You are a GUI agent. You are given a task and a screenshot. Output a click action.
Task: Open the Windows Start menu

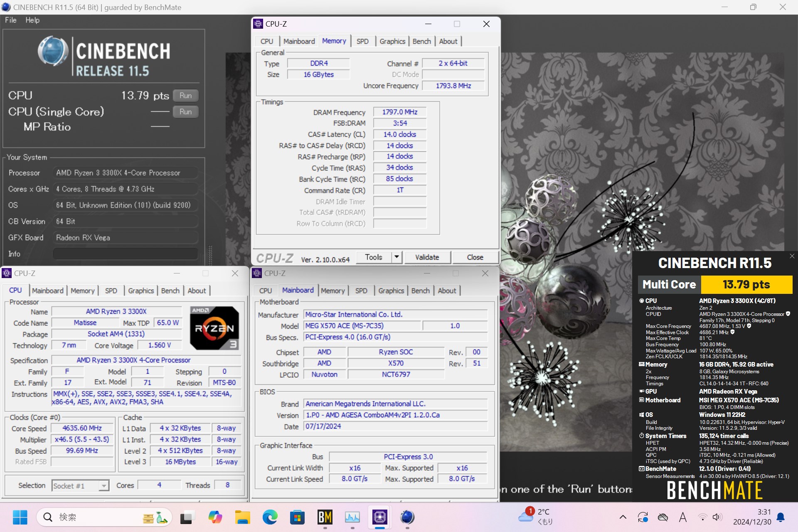(x=20, y=517)
